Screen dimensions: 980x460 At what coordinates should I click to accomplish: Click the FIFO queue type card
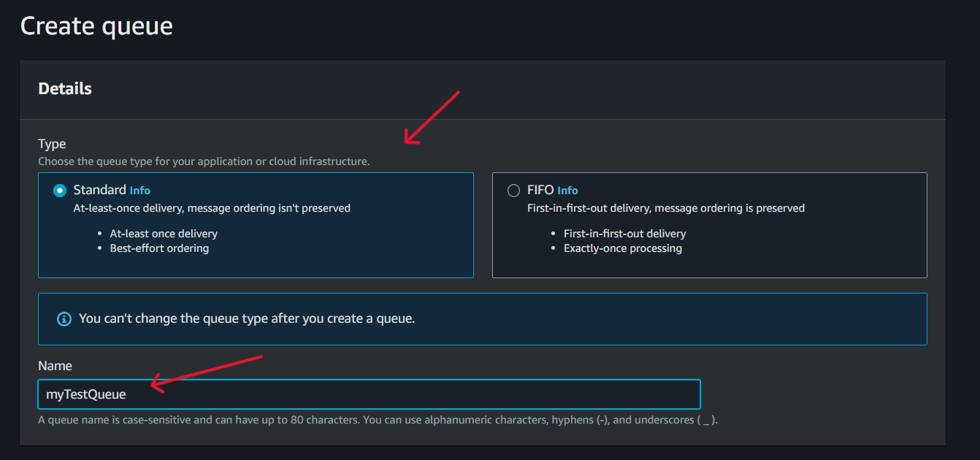(708, 226)
